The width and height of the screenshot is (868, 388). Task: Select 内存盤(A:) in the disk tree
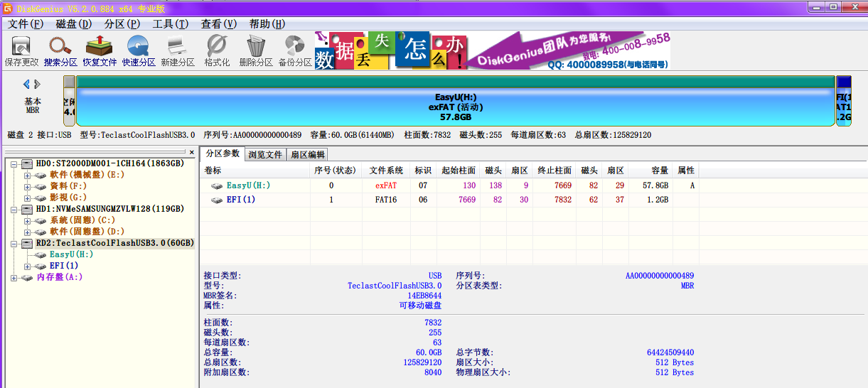tap(60, 277)
